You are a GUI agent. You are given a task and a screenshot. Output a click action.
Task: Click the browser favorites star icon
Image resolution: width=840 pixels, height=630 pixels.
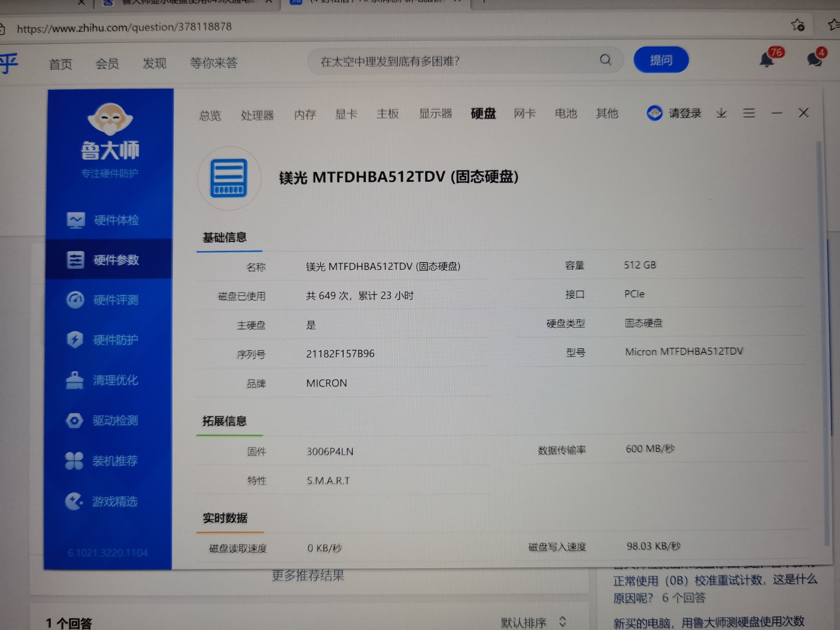797,25
